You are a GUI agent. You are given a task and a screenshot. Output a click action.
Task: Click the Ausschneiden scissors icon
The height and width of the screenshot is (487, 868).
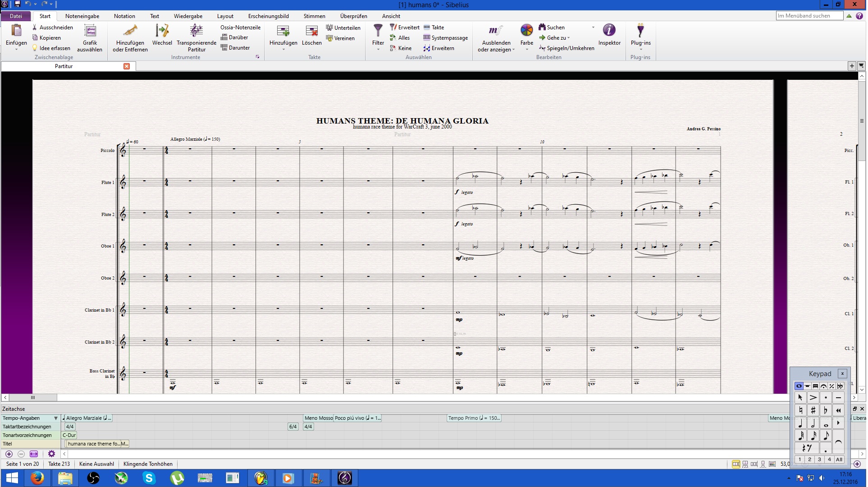(35, 28)
